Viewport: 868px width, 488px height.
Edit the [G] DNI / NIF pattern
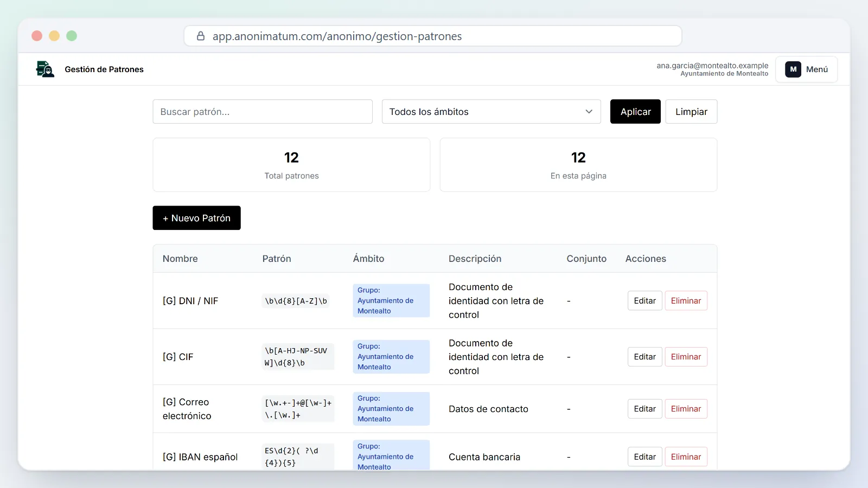[645, 301]
